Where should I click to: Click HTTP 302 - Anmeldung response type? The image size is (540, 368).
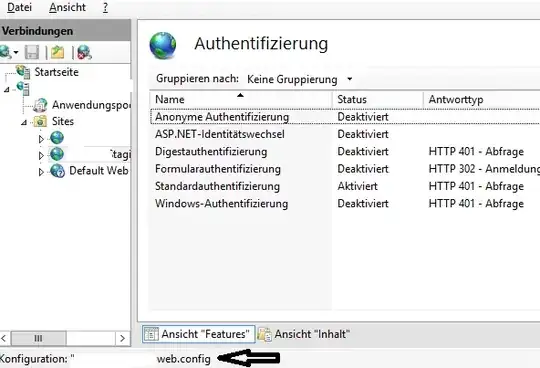(x=484, y=169)
